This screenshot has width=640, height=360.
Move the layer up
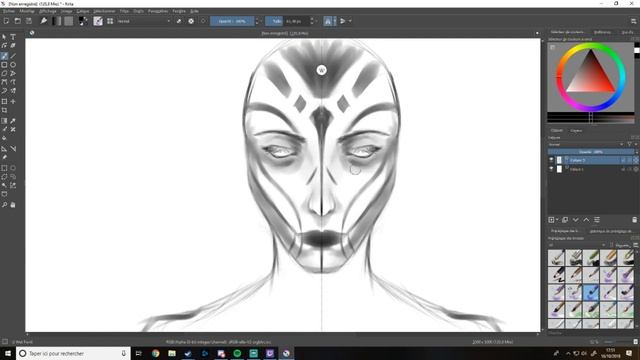[x=586, y=220]
